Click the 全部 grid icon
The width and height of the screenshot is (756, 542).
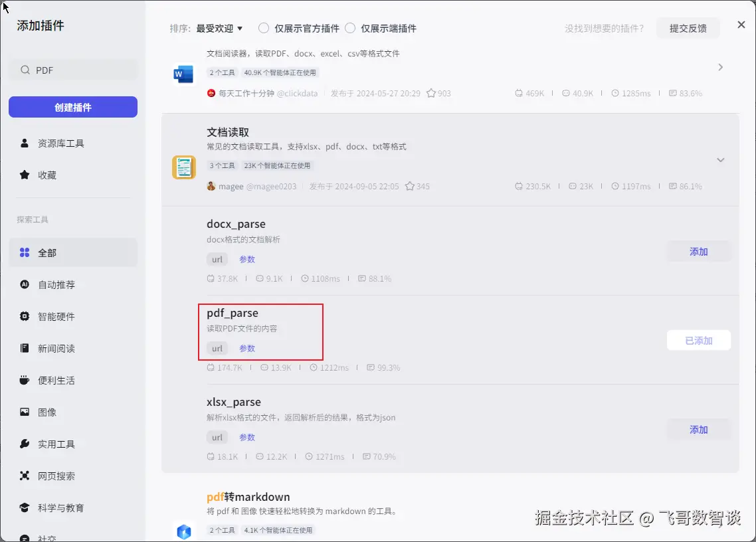25,252
